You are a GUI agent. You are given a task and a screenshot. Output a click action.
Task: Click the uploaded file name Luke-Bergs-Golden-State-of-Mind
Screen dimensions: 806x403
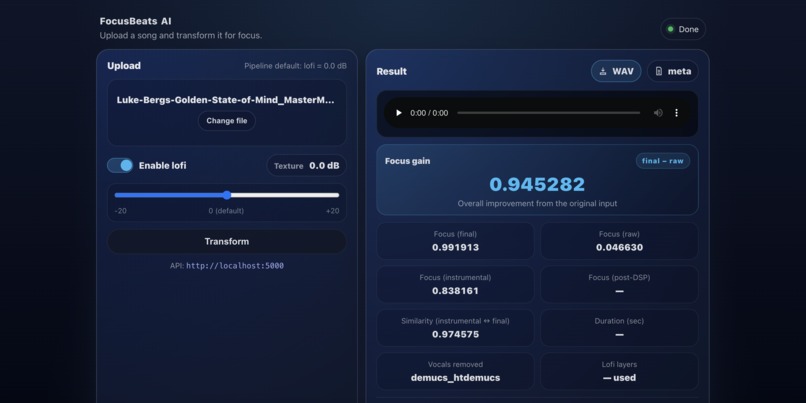226,100
